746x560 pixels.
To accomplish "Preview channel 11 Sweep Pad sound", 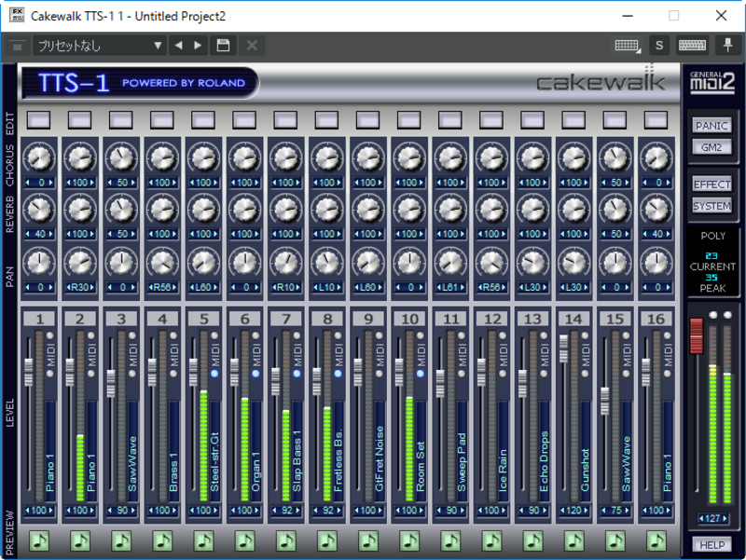I will tap(450, 541).
